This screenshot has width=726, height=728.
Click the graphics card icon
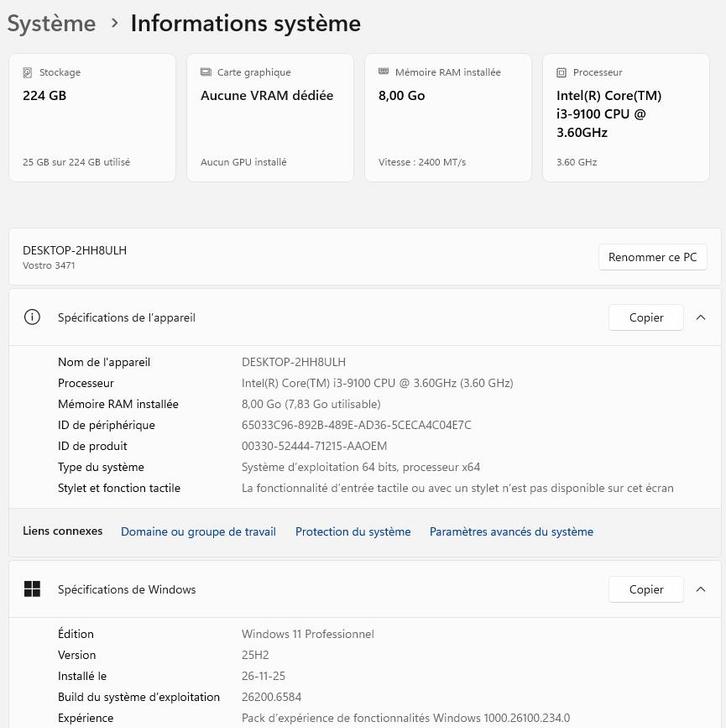(206, 72)
